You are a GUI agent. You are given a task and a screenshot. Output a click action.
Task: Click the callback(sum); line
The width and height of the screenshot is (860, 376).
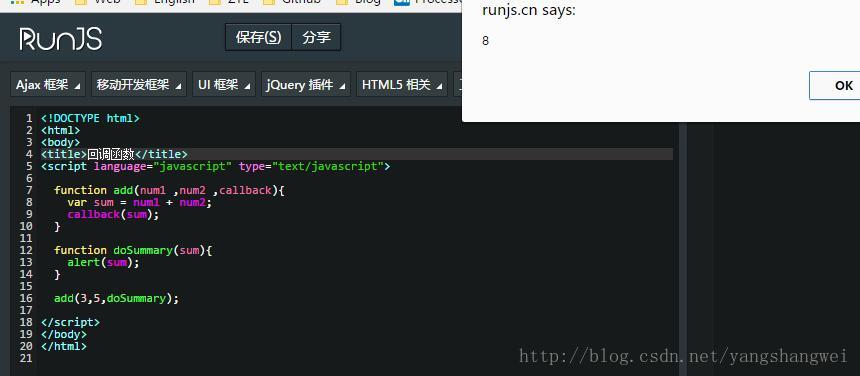[x=113, y=214]
